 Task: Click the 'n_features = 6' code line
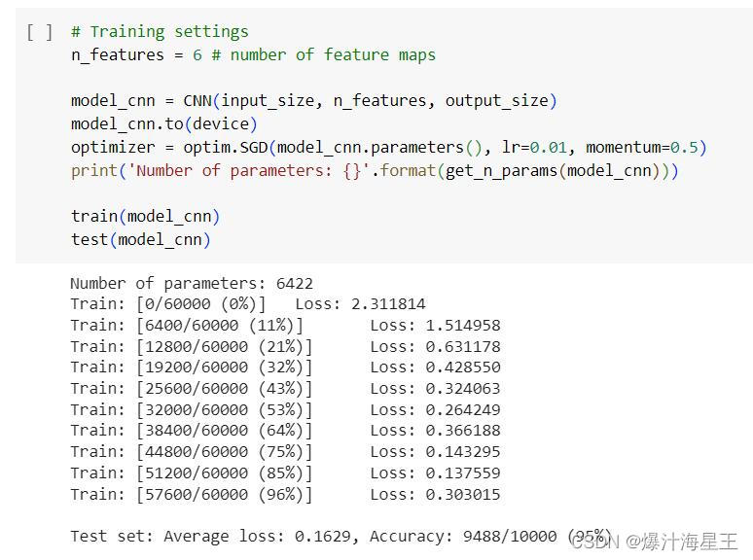pyautogui.click(x=253, y=54)
